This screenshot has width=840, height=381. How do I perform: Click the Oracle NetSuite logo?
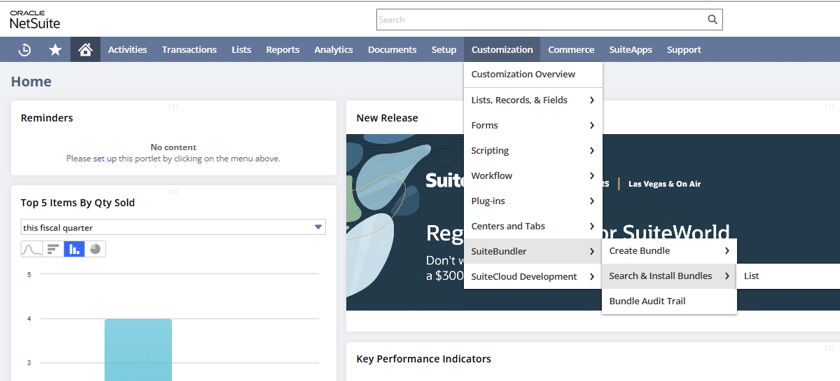pos(35,19)
